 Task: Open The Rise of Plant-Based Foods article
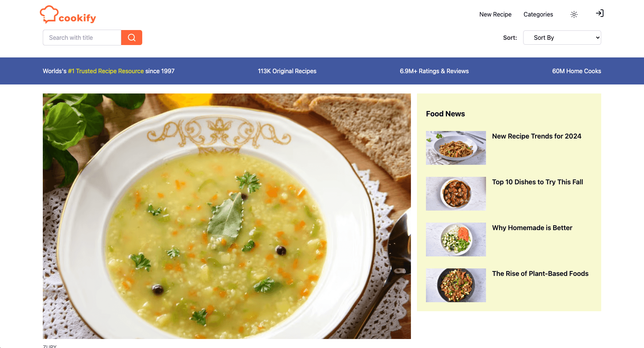tap(540, 274)
